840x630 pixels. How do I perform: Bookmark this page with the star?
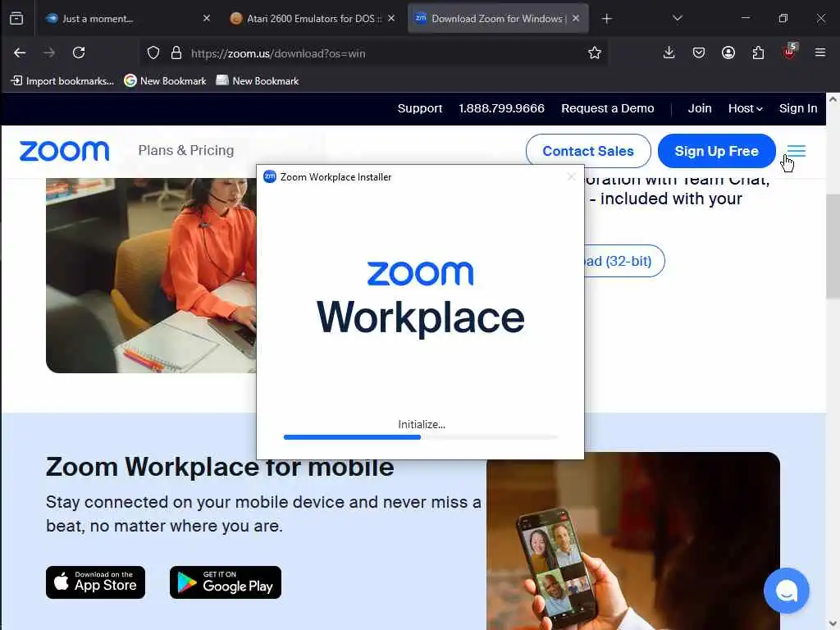click(x=594, y=53)
